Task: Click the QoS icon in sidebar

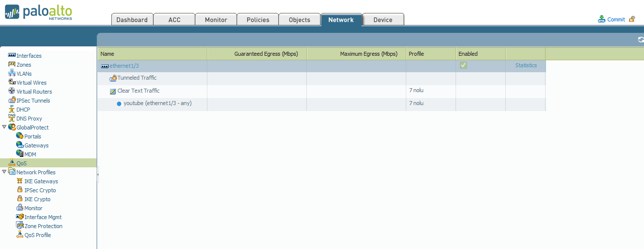Action: (12, 163)
